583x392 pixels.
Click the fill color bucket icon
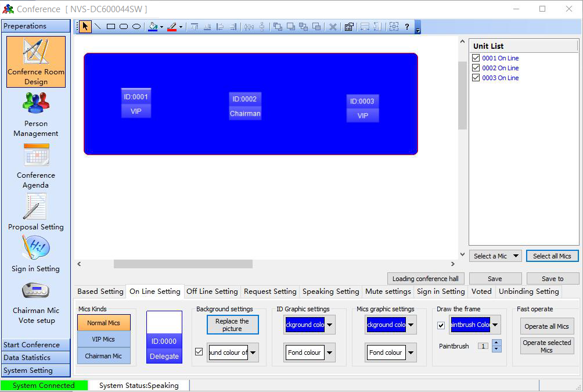click(x=153, y=27)
